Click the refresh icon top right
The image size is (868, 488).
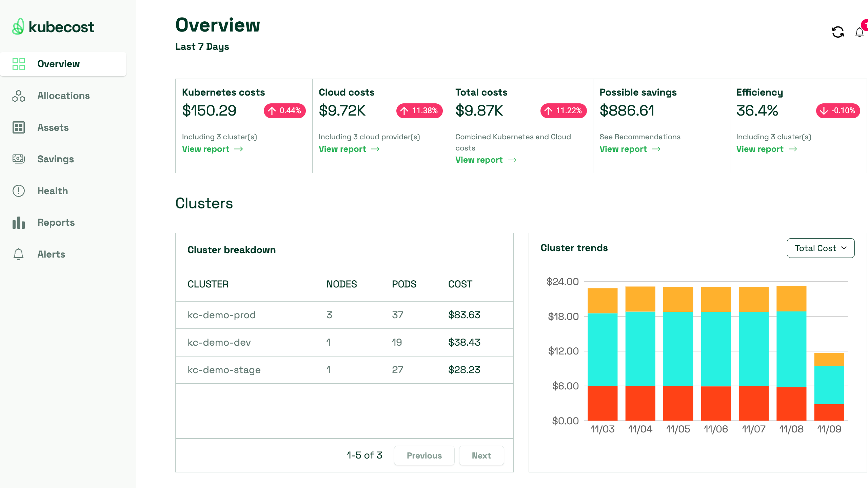tap(837, 32)
